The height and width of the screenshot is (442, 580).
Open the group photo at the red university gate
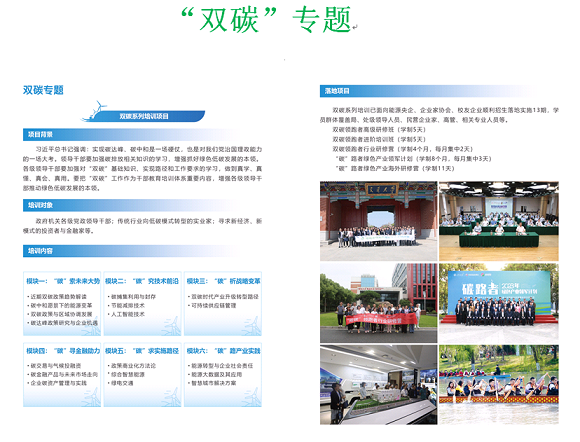click(378, 221)
